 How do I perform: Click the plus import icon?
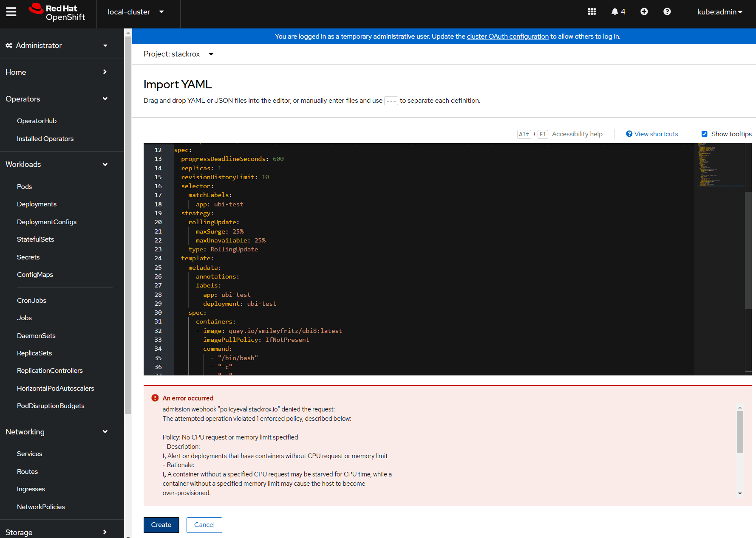pos(644,12)
